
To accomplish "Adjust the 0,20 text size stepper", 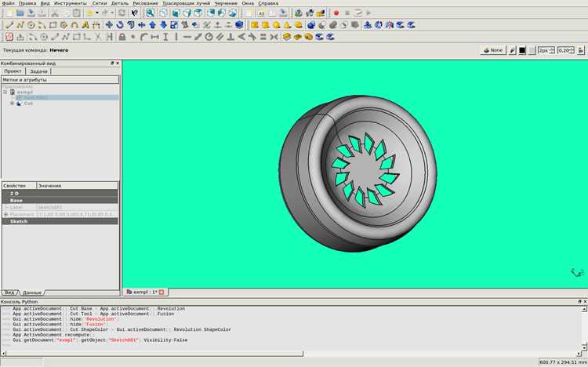I will point(572,50).
